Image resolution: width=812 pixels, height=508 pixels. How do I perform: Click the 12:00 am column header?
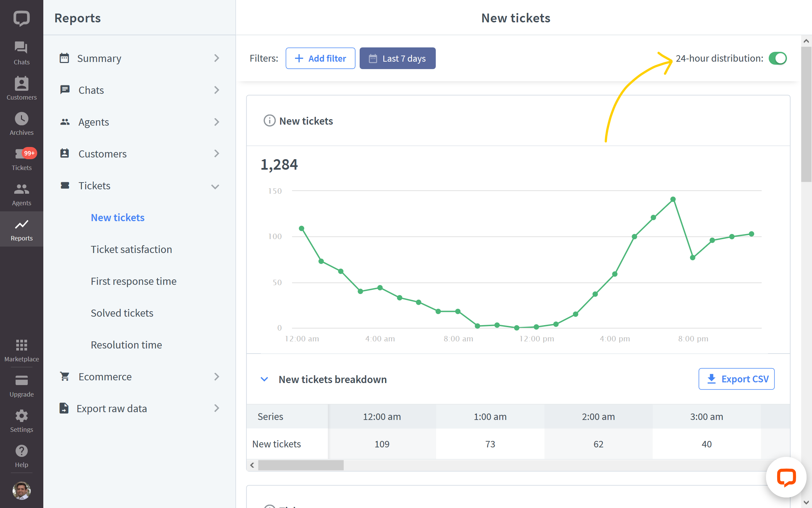point(382,416)
